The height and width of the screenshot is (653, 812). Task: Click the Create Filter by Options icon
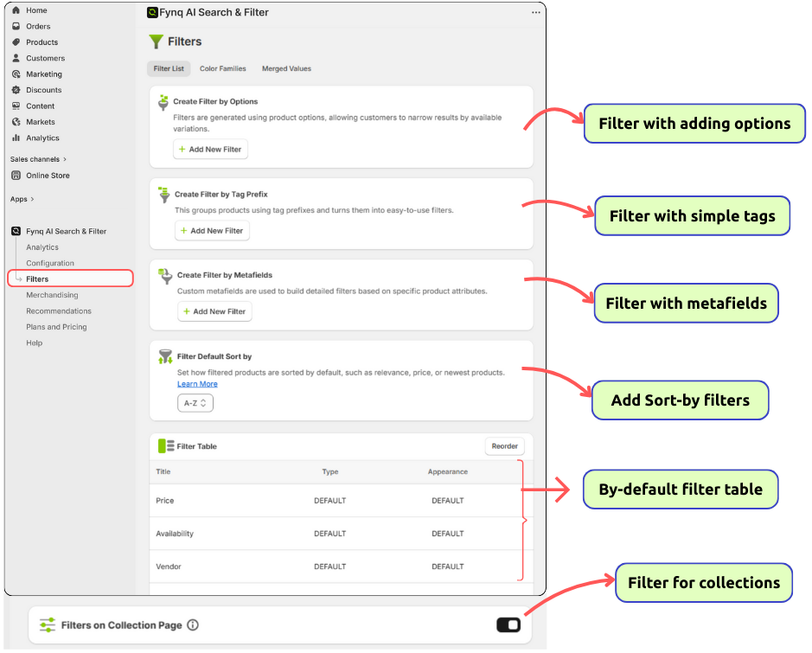tap(163, 103)
